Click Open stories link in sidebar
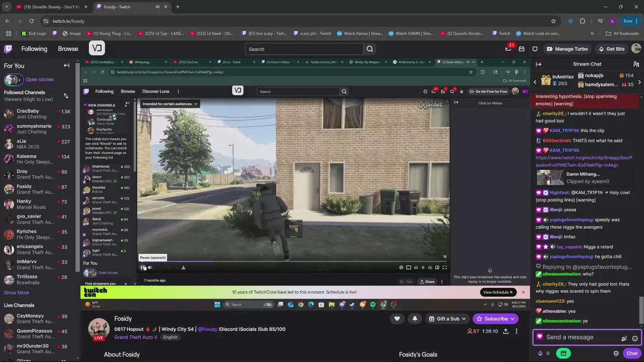The width and height of the screenshot is (644, 362). click(39, 79)
